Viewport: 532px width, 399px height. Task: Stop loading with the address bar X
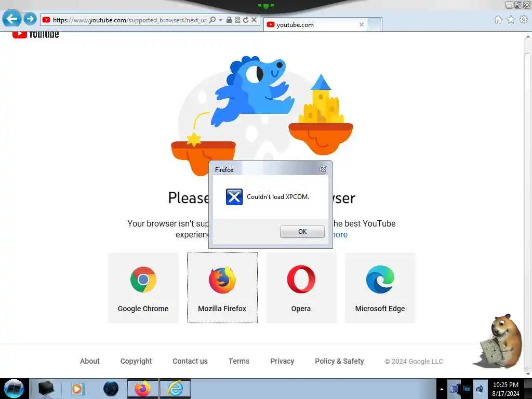pos(254,20)
